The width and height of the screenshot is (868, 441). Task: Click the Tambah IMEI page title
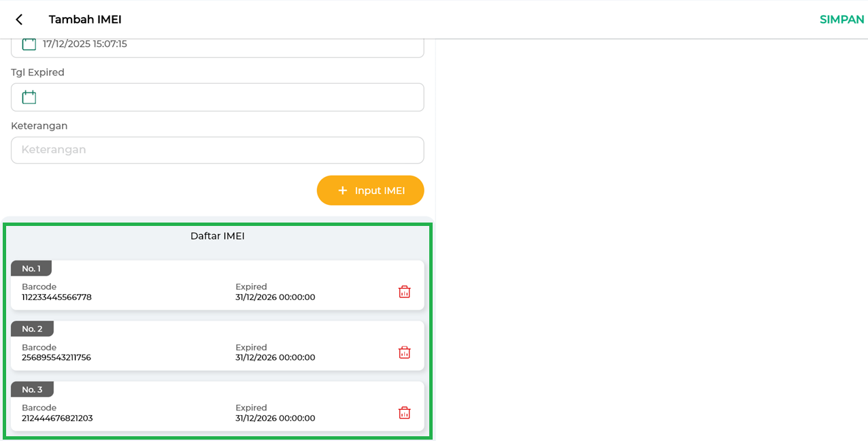tap(85, 20)
